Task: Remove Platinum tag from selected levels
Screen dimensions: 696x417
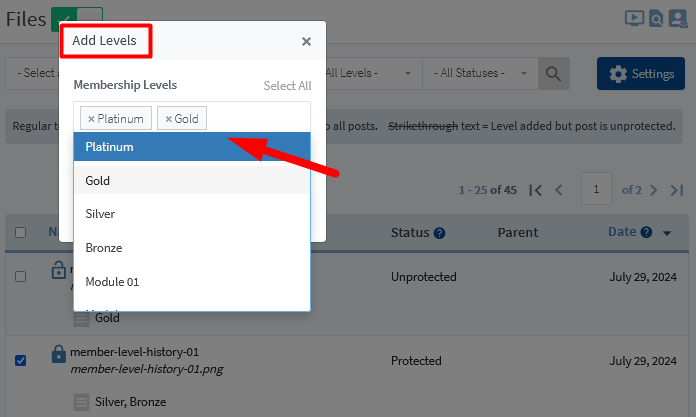Action: coord(91,119)
